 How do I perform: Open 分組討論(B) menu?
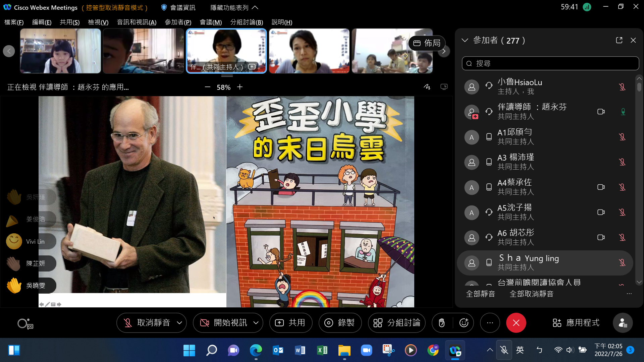pos(247,22)
